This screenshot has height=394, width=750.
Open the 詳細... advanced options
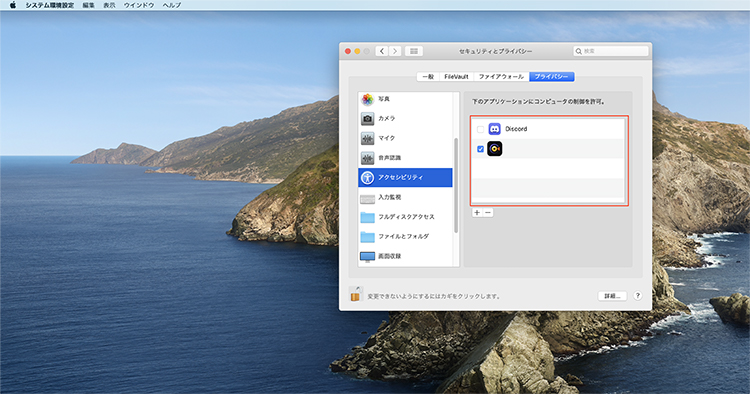pyautogui.click(x=612, y=296)
